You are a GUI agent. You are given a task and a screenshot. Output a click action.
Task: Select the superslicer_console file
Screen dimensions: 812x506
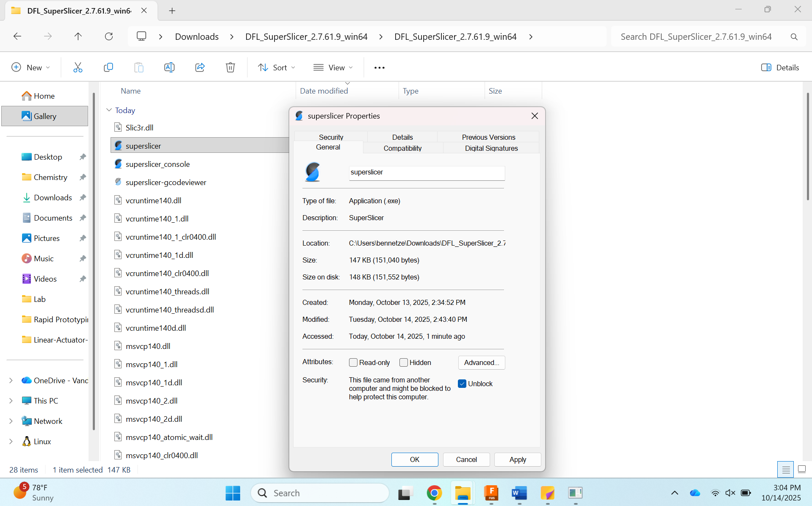click(158, 164)
